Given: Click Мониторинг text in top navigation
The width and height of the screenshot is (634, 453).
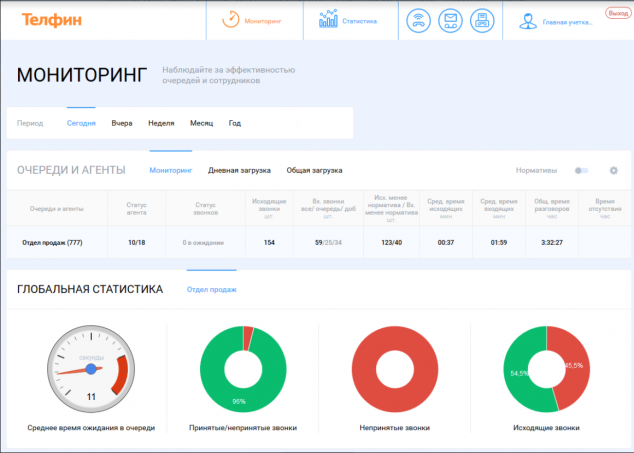Looking at the screenshot, I should click(263, 21).
